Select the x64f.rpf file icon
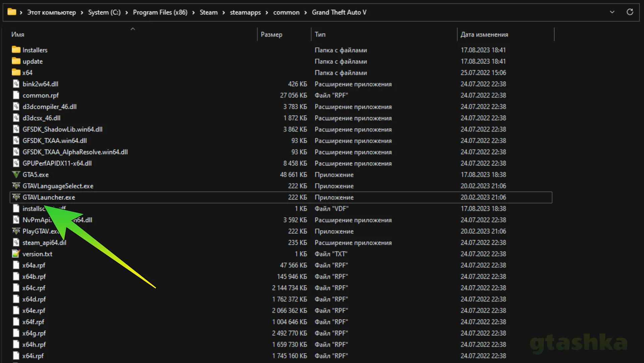This screenshot has height=363, width=644. point(16,322)
